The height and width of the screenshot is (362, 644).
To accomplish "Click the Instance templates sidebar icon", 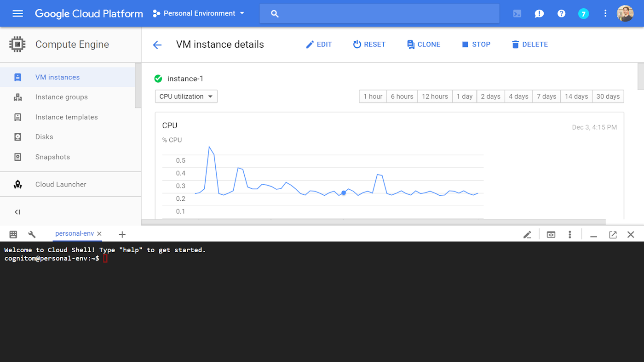I will (17, 117).
